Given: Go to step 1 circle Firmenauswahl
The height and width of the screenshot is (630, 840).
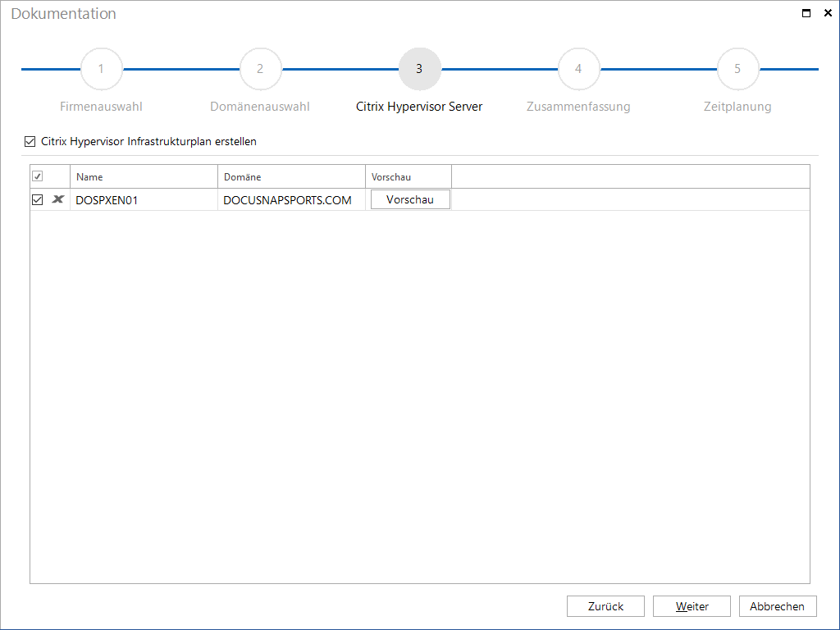Looking at the screenshot, I should coord(101,69).
